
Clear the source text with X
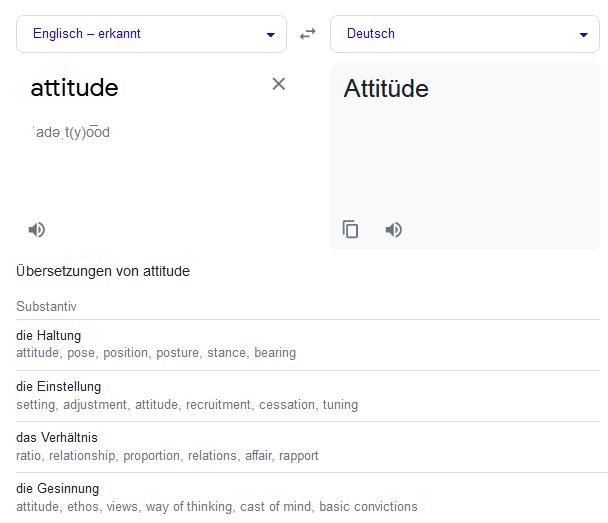[x=279, y=84]
